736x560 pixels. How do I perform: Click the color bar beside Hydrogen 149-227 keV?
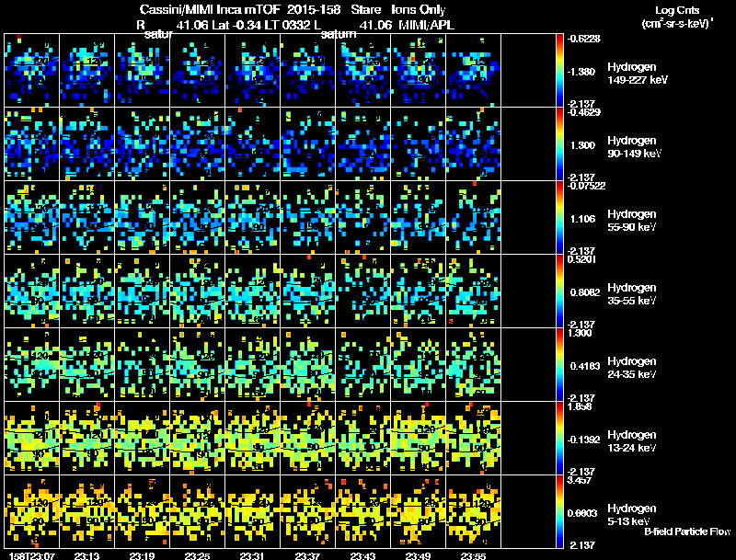pyautogui.click(x=559, y=71)
